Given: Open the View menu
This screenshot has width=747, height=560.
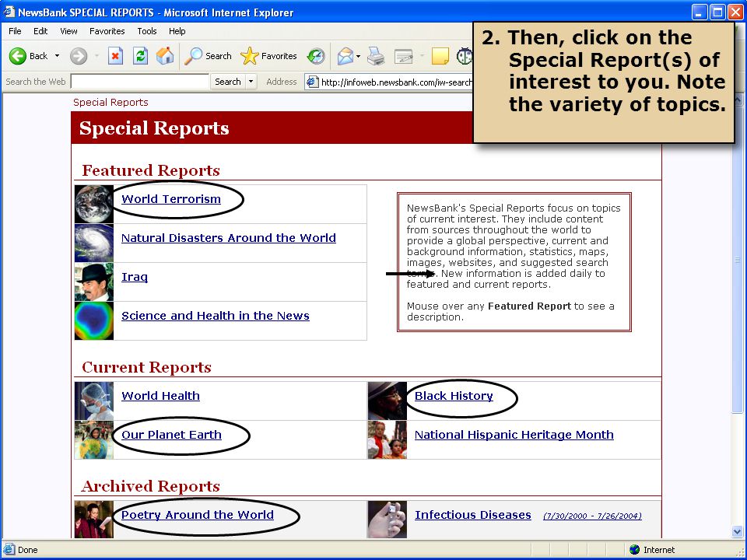Looking at the screenshot, I should pos(68,31).
